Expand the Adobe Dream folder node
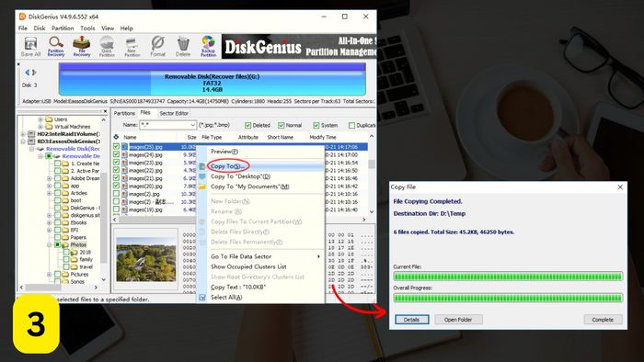This screenshot has height=362, width=644. [x=50, y=178]
